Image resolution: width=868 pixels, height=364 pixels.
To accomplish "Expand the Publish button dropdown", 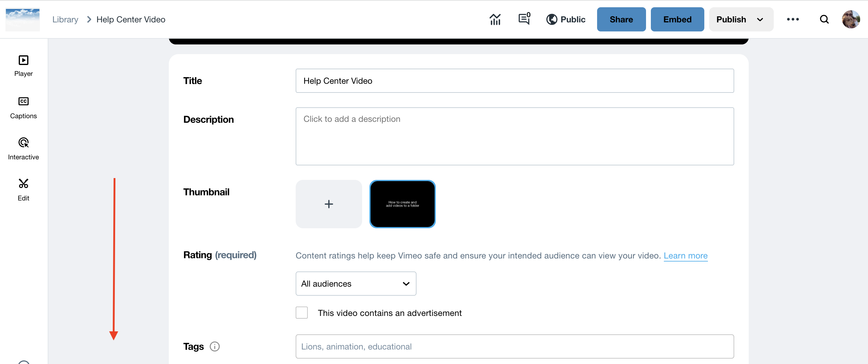I will (760, 19).
